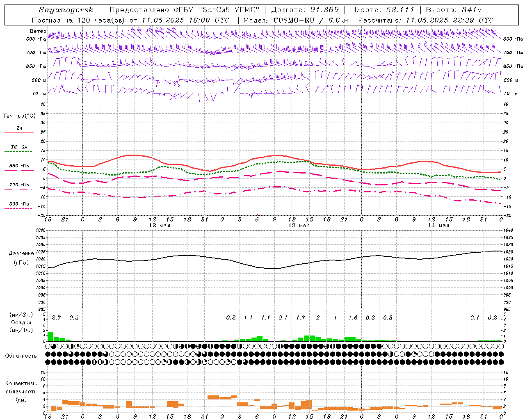This screenshot has height=420, width=525.
Task: Click the "(мм/3ч.)" precipitation unit label
Action: [x=21, y=315]
